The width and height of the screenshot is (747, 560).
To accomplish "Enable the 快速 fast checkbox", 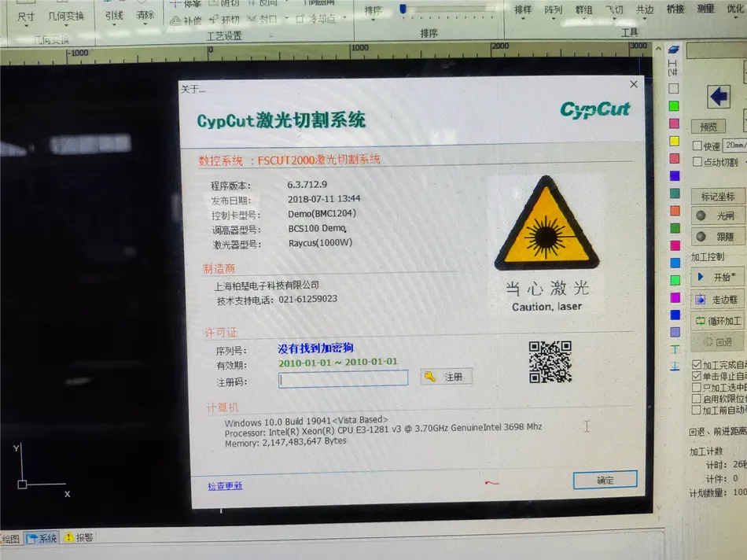I will click(697, 146).
